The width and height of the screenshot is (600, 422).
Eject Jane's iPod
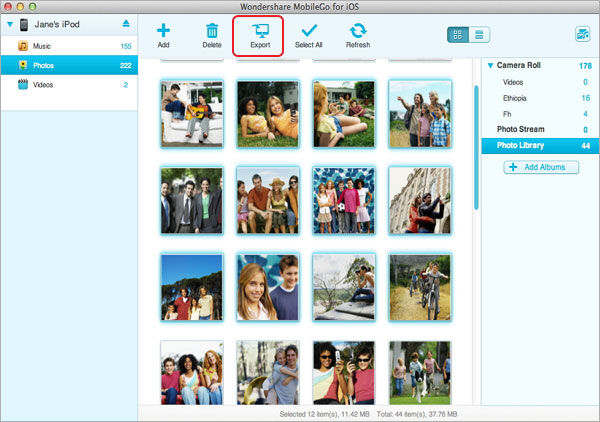(x=126, y=24)
